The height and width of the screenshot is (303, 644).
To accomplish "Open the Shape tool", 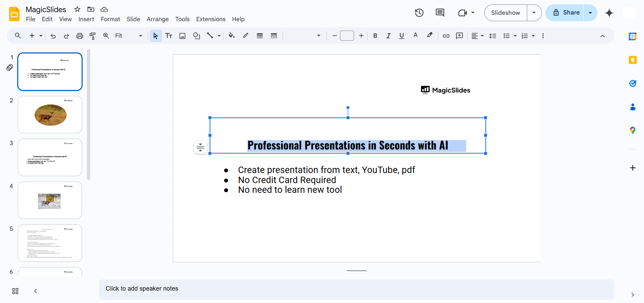I will [x=197, y=36].
